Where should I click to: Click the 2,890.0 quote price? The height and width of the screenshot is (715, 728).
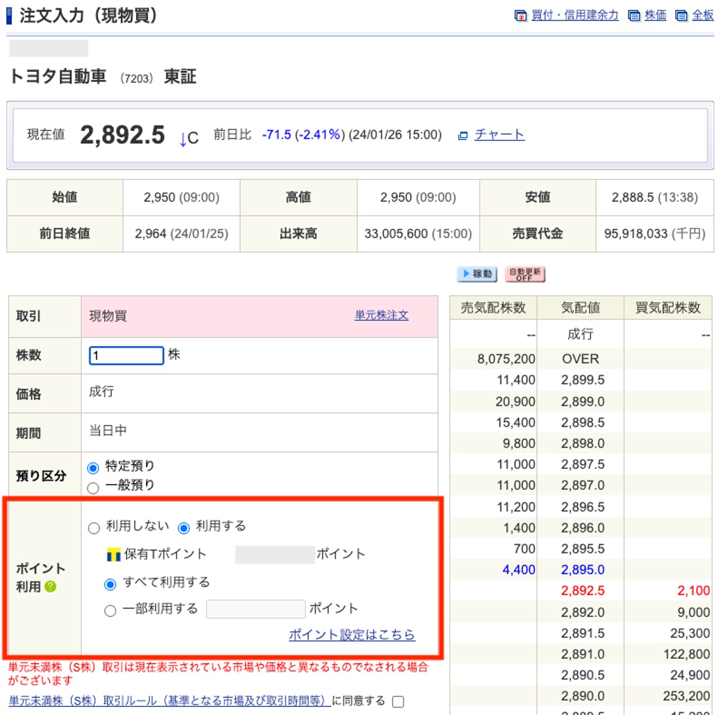point(582,696)
